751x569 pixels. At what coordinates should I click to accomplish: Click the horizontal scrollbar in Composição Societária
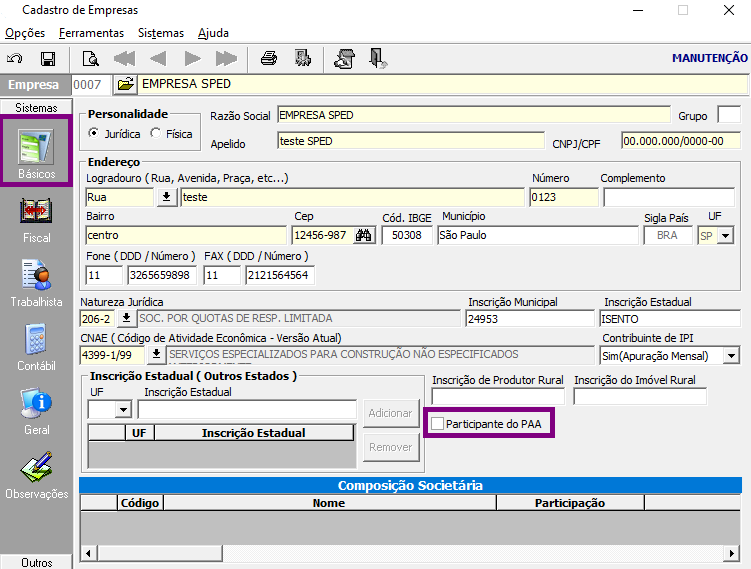click(410, 553)
